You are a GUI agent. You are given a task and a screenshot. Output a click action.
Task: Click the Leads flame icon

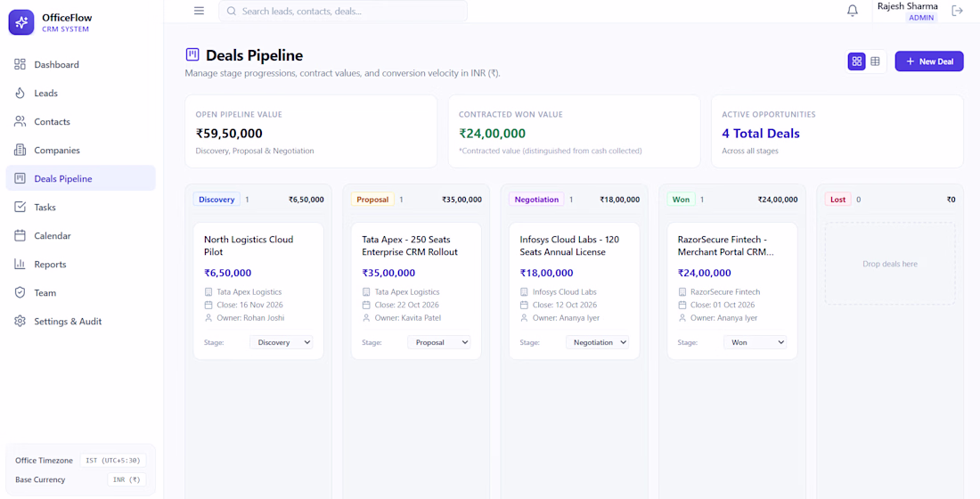click(20, 94)
